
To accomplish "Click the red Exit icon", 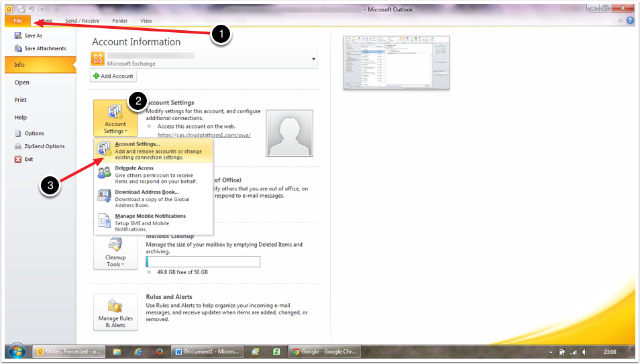I will tap(18, 159).
